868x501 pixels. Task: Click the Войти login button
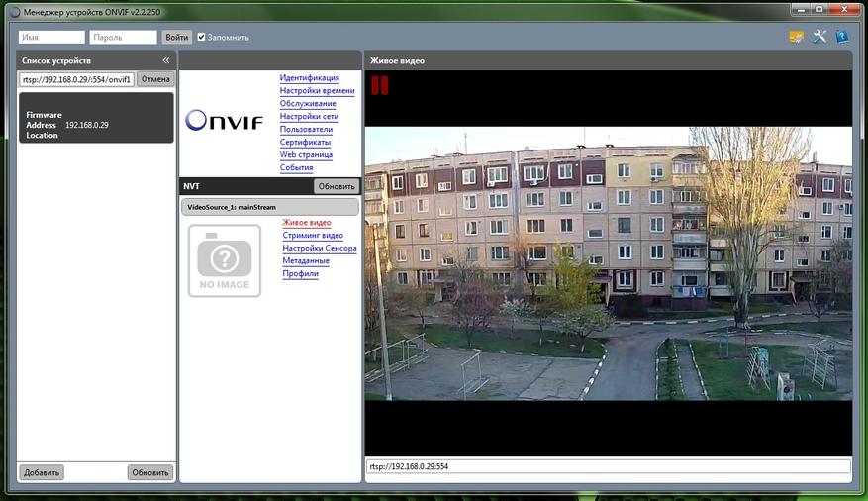pyautogui.click(x=176, y=37)
